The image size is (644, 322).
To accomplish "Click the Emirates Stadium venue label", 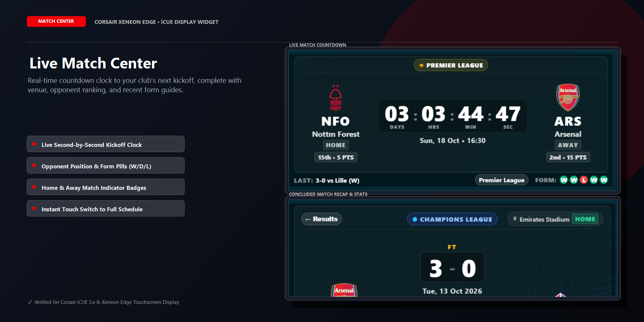I will coord(544,219).
